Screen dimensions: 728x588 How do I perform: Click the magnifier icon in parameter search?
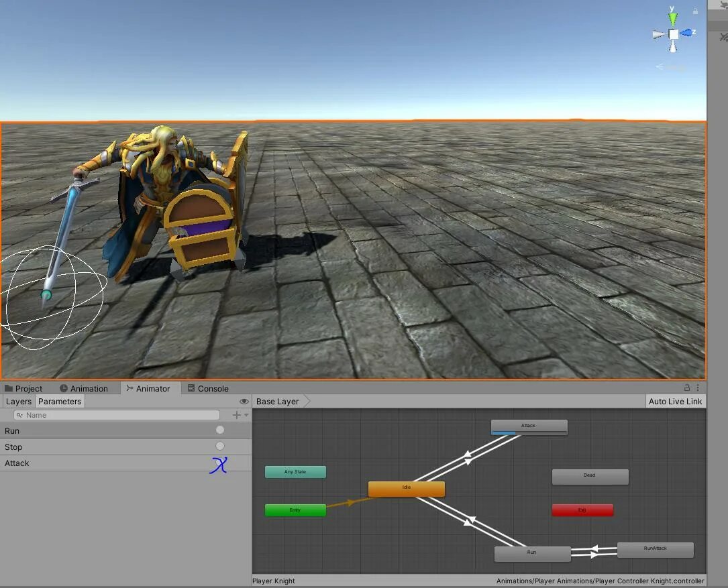click(x=19, y=415)
